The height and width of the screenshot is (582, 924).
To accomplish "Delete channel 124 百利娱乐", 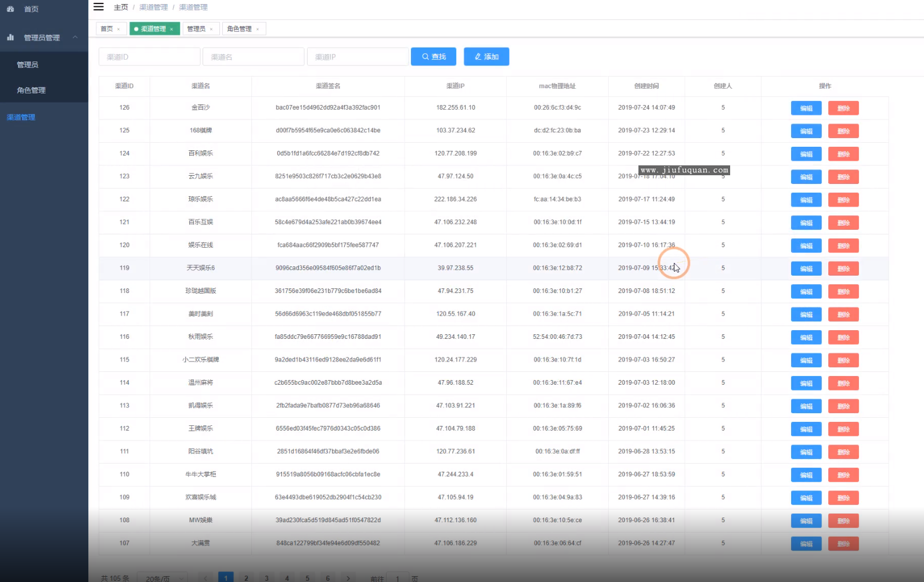I will point(843,154).
